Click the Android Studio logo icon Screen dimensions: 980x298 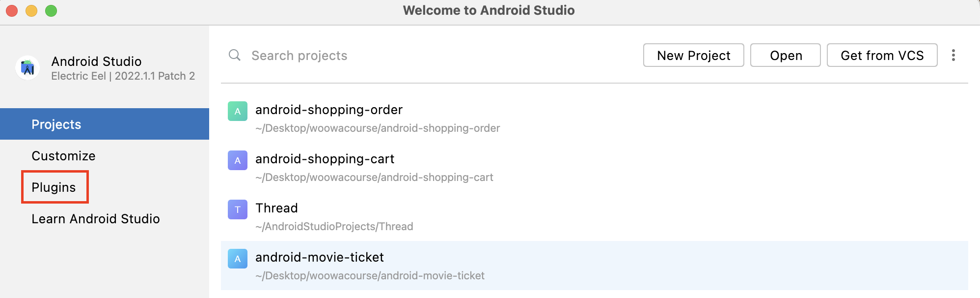point(27,68)
